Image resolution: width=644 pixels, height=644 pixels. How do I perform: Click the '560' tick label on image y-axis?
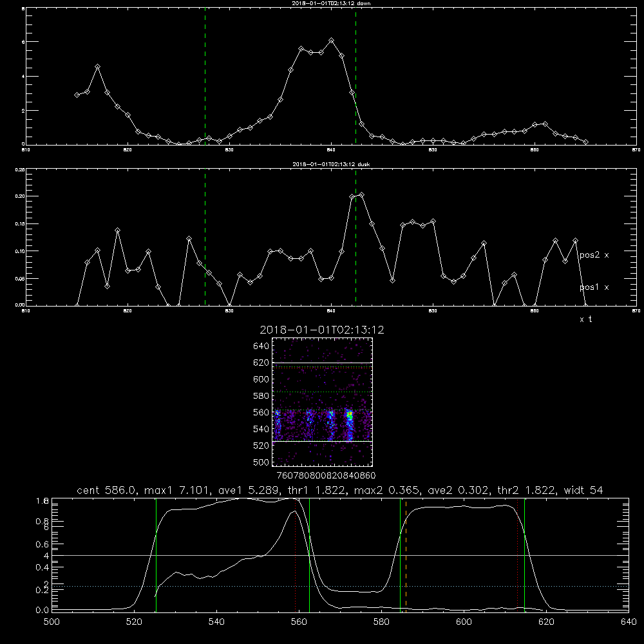tap(261, 412)
